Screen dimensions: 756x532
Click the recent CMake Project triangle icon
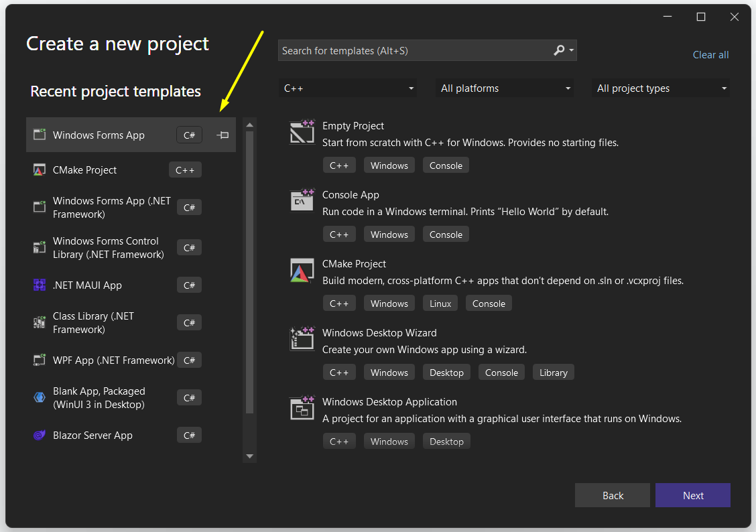tap(39, 170)
